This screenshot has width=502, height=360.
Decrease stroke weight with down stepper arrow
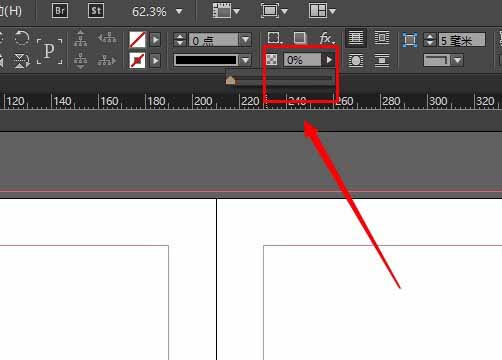pyautogui.click(x=180, y=43)
